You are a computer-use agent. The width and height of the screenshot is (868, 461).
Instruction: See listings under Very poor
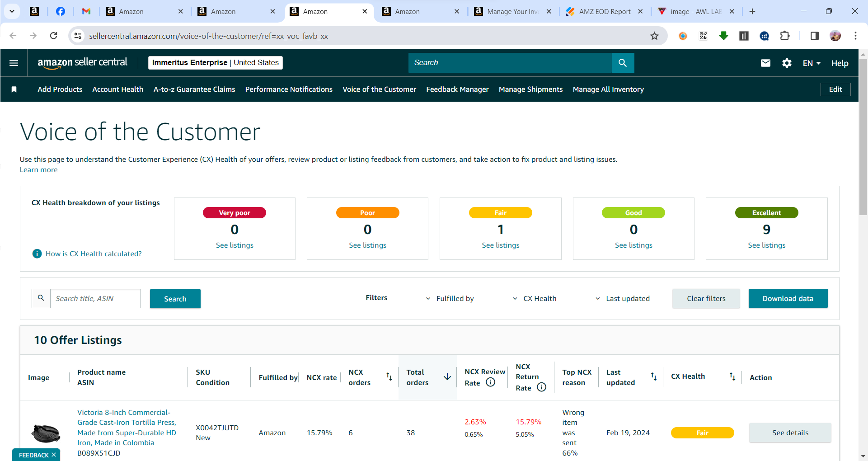pos(235,245)
